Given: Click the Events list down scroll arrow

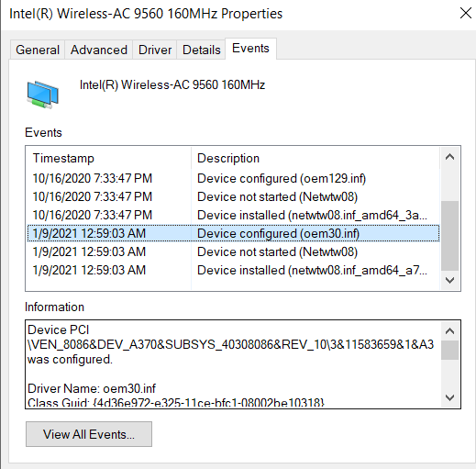Looking at the screenshot, I should coord(449,280).
